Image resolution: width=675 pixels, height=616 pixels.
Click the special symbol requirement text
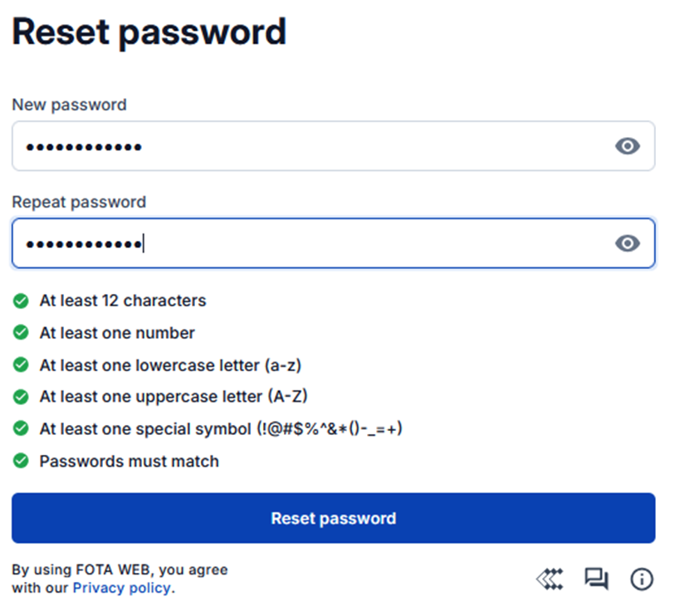click(221, 429)
